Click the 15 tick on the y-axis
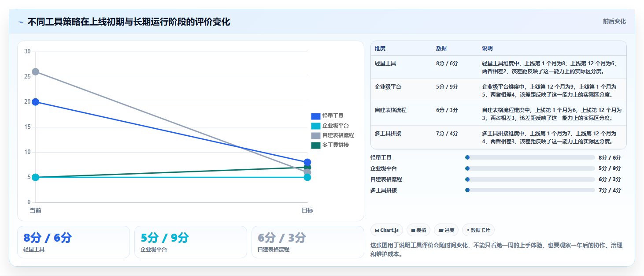The width and height of the screenshot is (644, 276). pos(27,127)
